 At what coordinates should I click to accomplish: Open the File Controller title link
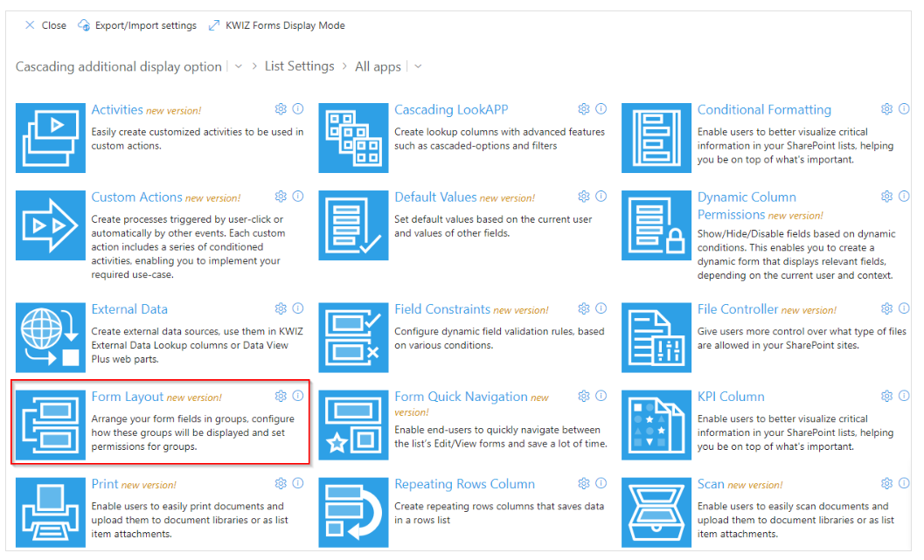pyautogui.click(x=738, y=309)
